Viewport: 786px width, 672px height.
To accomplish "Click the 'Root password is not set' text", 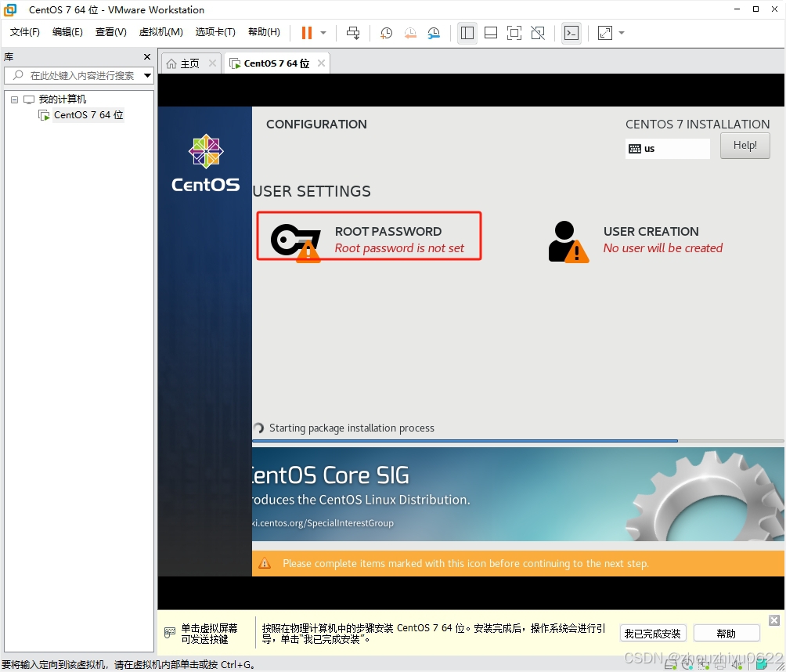I will (399, 248).
